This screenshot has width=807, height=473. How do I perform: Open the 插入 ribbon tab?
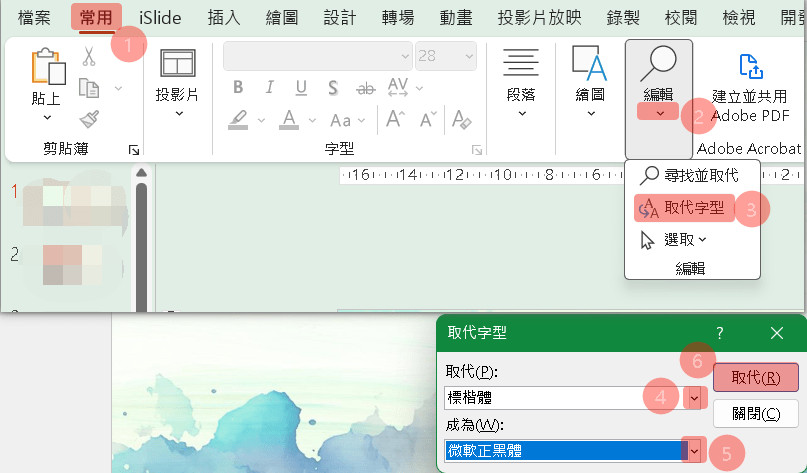click(x=223, y=16)
